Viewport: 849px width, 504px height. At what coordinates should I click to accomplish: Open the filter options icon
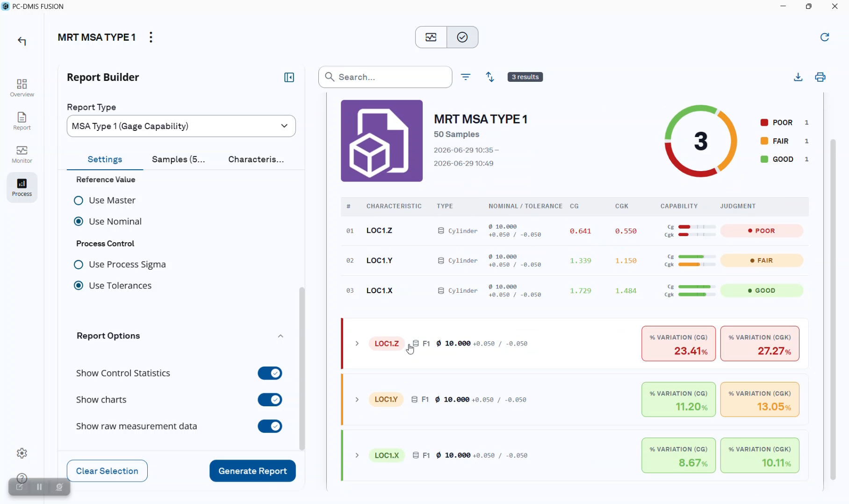pyautogui.click(x=466, y=77)
